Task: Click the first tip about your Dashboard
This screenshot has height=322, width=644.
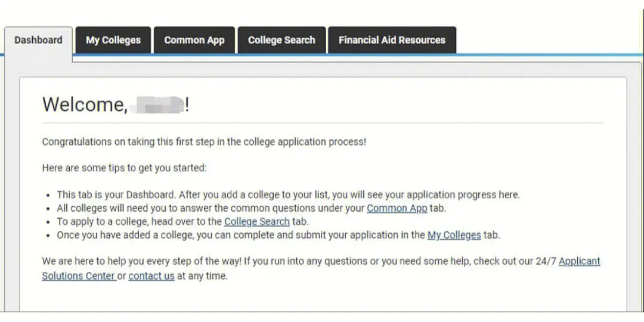Action: (289, 194)
